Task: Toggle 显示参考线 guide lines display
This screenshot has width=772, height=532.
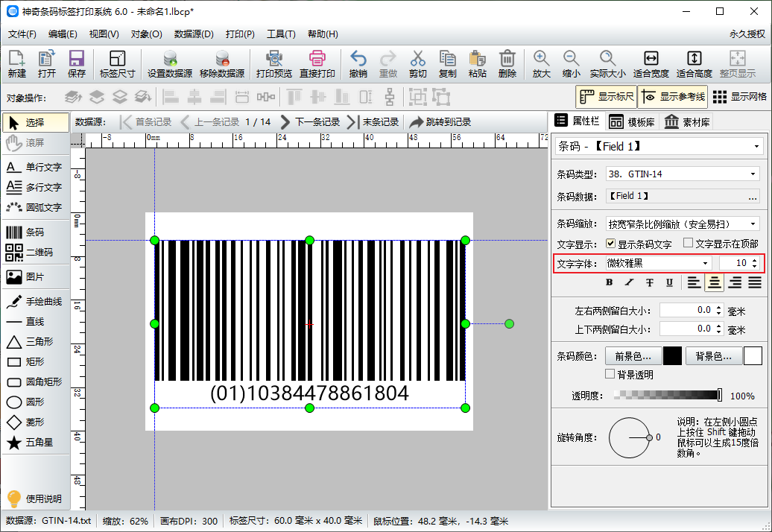Action: click(674, 97)
